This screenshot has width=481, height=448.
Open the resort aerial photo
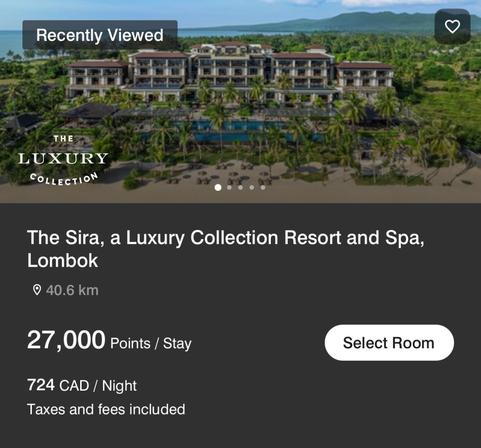[240, 101]
